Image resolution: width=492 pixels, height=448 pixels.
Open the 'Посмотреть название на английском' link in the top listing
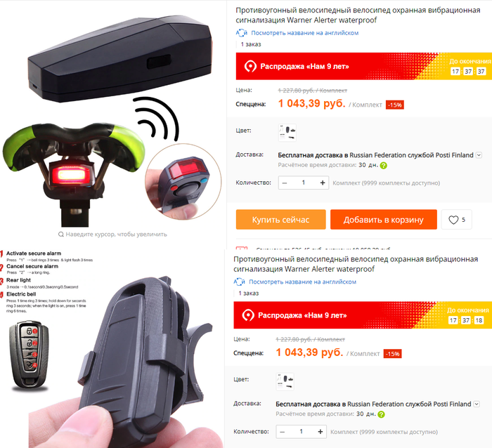tap(304, 33)
